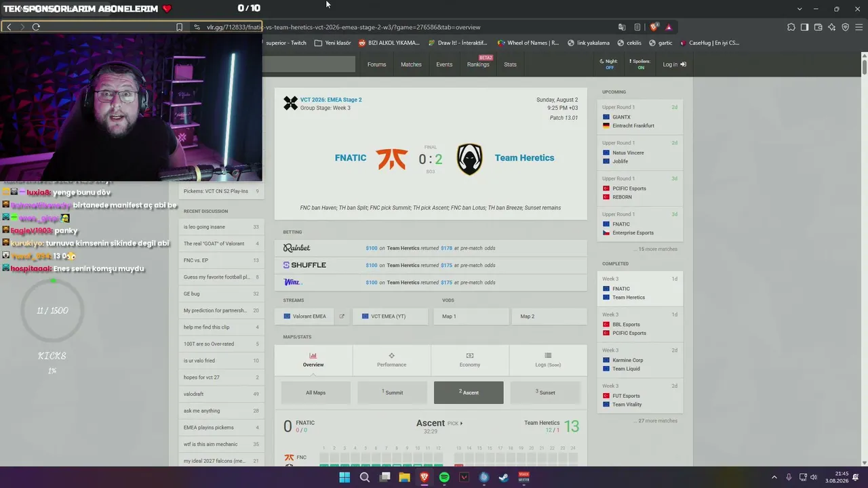This screenshot has width=868, height=488.
Task: Open the 'Wheel of Names' bookmark
Action: [x=528, y=43]
